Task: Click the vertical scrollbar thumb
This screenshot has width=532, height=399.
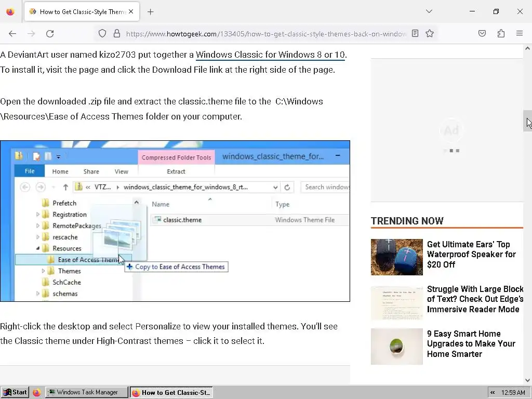Action: (x=528, y=121)
